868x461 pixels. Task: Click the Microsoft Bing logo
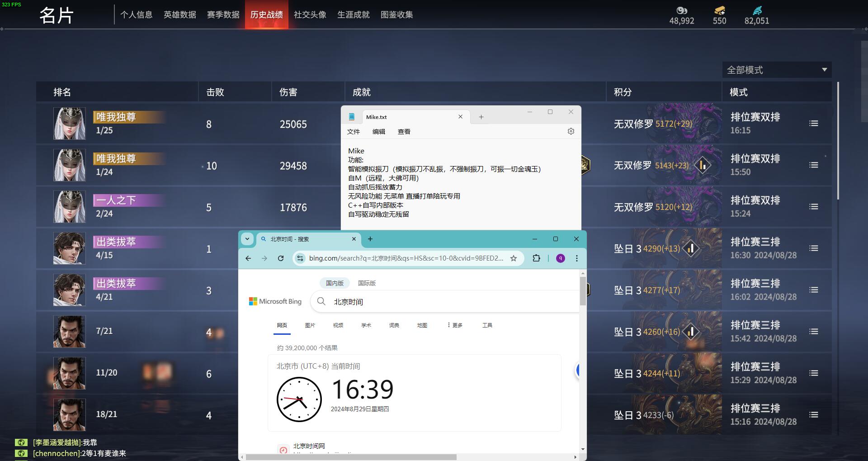(x=275, y=301)
